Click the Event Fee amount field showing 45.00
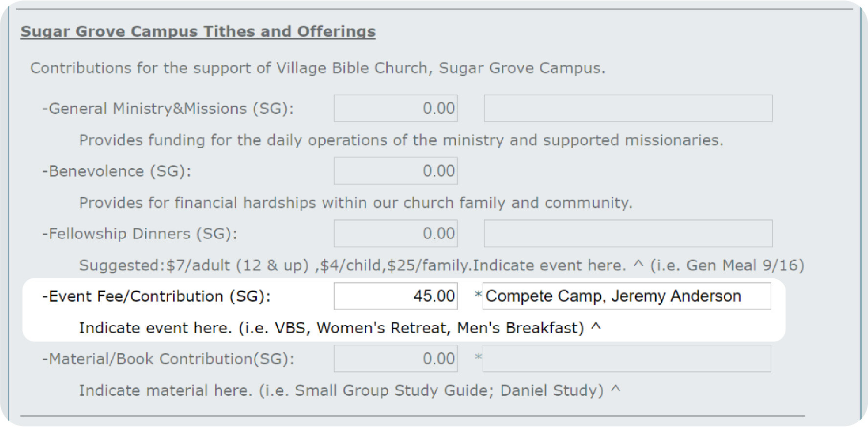Screen dimensions: 868x427 pyautogui.click(x=396, y=296)
